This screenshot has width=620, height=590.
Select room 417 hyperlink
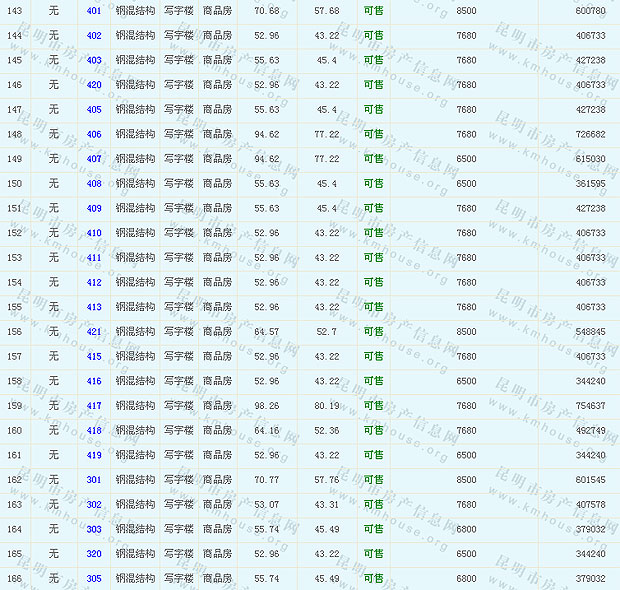click(94, 406)
